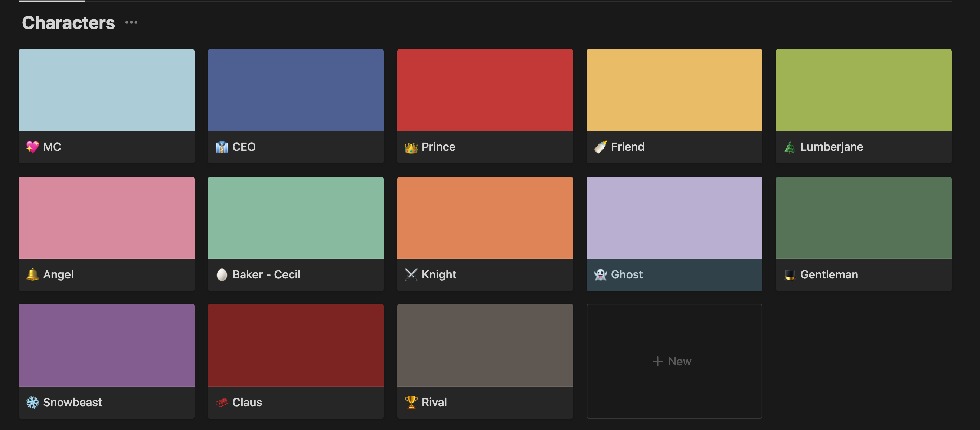Screen dimensions: 980x430
Task: Add a new character card with New
Action: pos(674,361)
